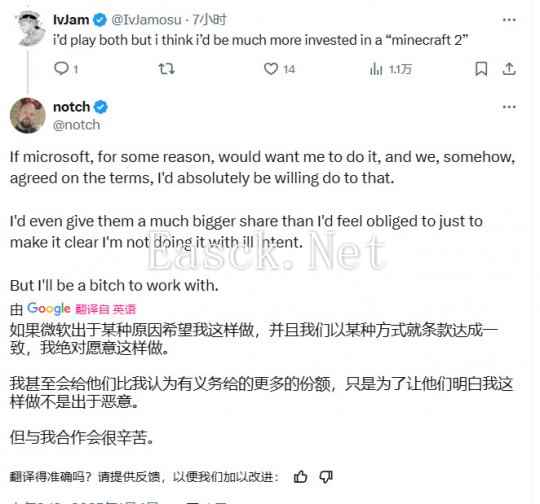This screenshot has width=540, height=504.
Task: Visit @IvJamosu handle profile
Action: 146,20
